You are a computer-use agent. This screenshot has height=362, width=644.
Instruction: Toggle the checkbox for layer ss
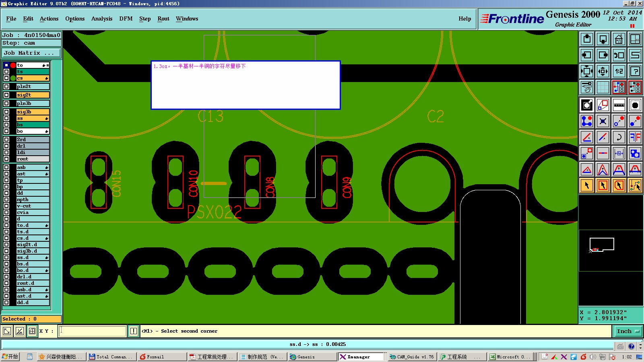click(x=6, y=118)
